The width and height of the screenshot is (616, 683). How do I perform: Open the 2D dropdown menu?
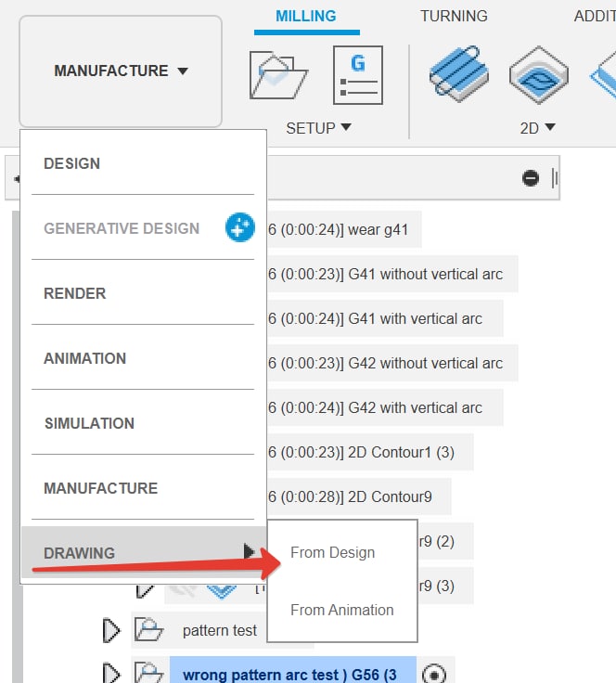(x=538, y=128)
